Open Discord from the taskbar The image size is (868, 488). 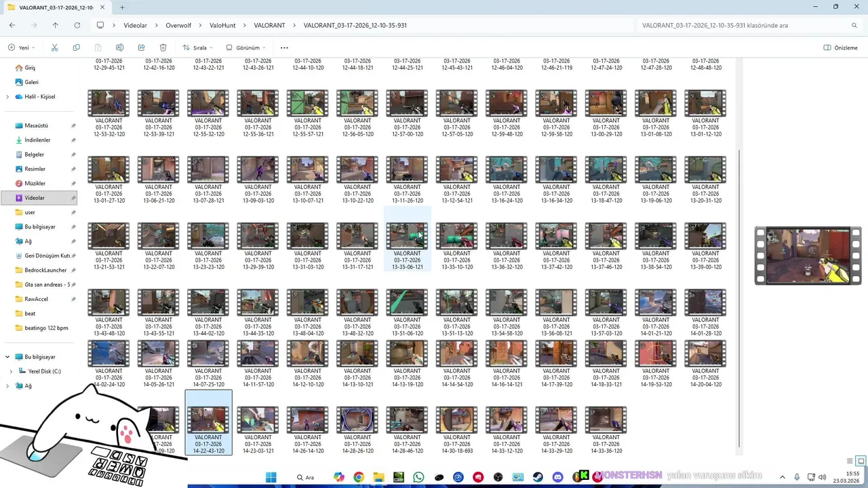pos(557,477)
